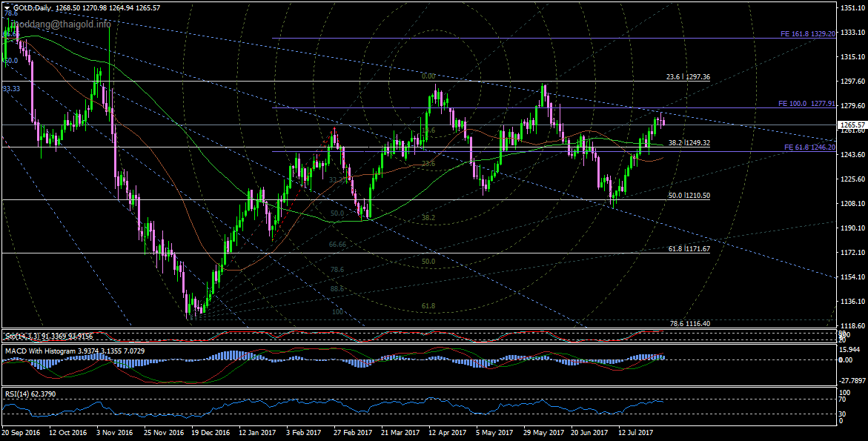Screen dimensions: 868x441
Task: Click 1225.60 on the price scale
Action: click(852, 179)
